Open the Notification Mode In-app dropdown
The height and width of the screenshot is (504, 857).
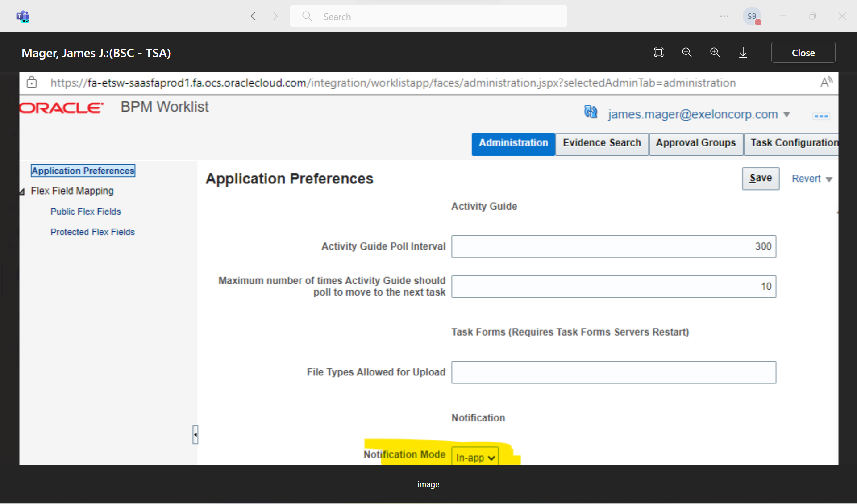pos(474,457)
